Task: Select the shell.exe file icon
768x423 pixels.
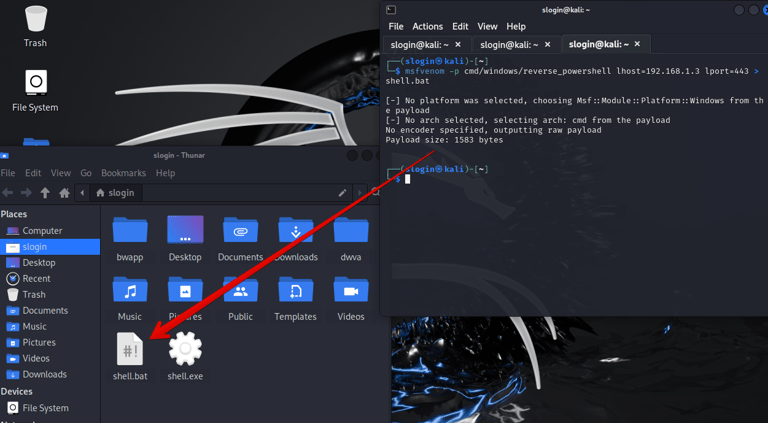Action: 185,349
